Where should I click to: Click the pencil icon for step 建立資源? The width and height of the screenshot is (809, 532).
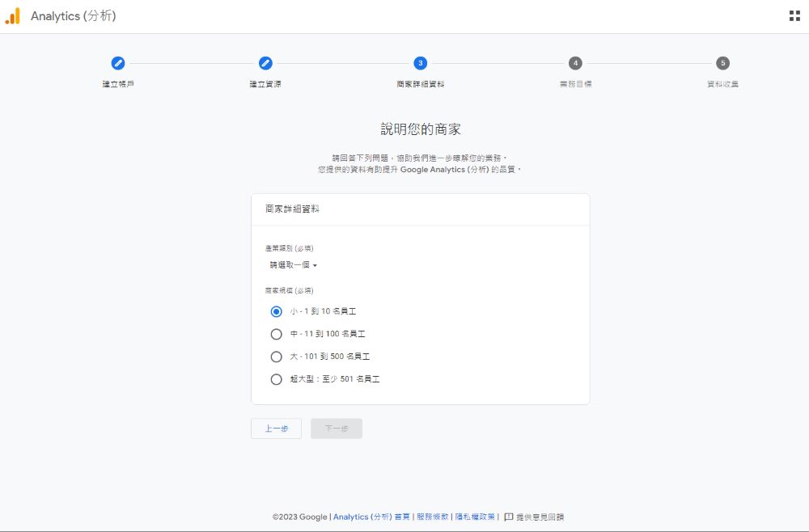tap(265, 63)
